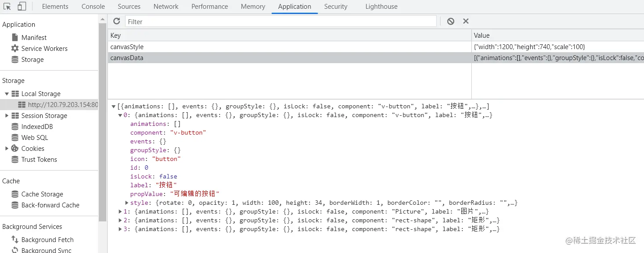
Task: Expand the style object arrow
Action: pyautogui.click(x=127, y=203)
